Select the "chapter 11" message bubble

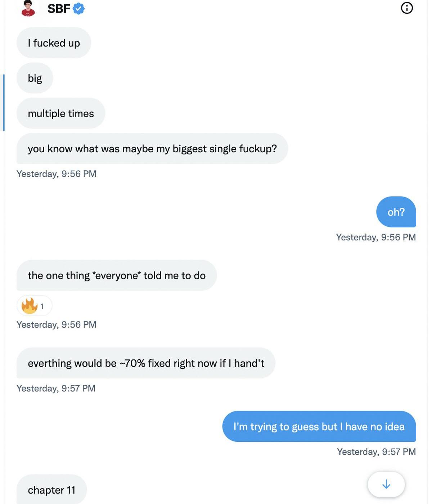click(x=51, y=490)
